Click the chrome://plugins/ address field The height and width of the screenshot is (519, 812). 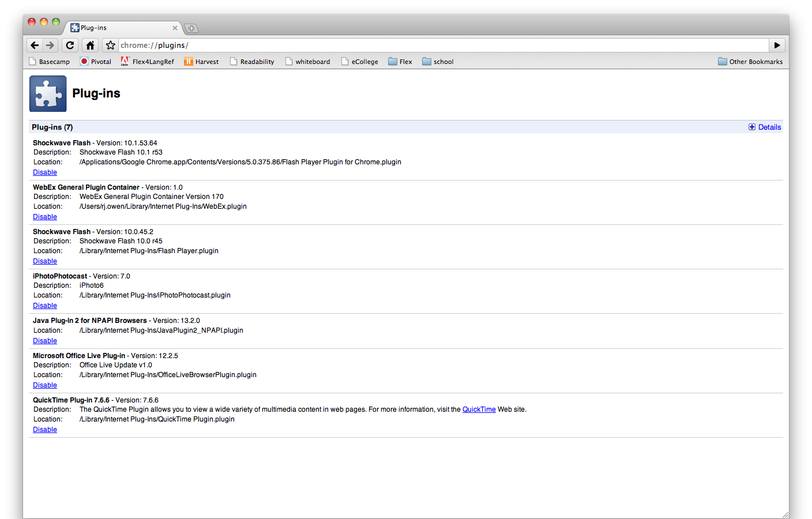tap(443, 45)
